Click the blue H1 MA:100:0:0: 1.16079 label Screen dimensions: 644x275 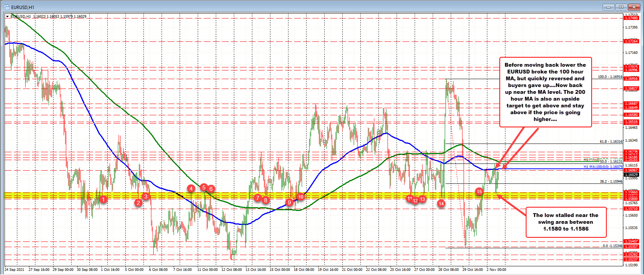[603, 167]
